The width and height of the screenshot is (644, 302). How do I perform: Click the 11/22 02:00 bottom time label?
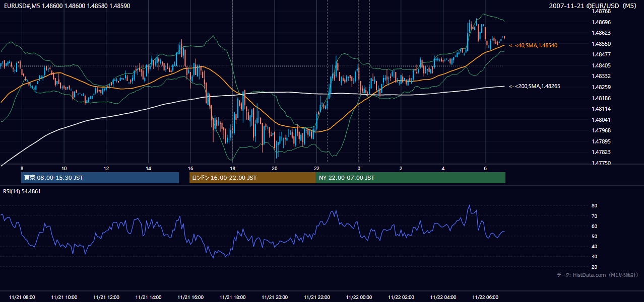pos(401,297)
